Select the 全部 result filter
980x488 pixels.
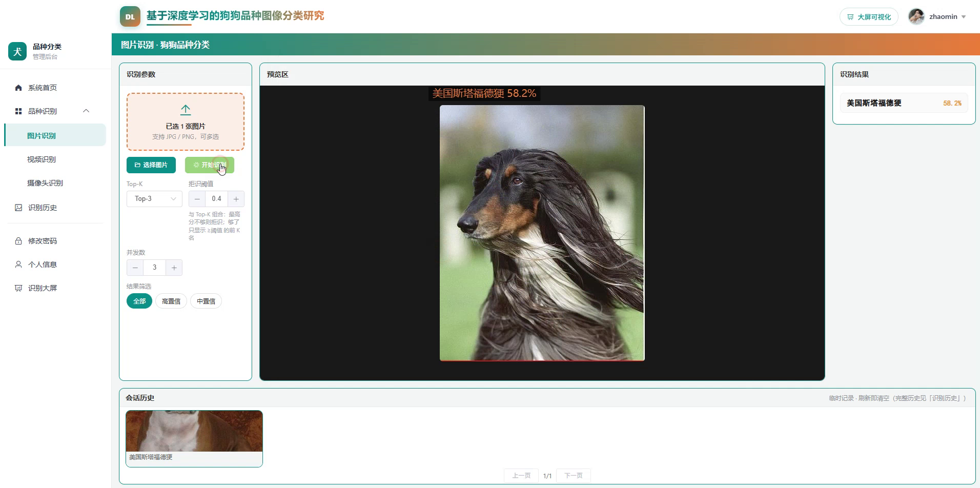[139, 301]
